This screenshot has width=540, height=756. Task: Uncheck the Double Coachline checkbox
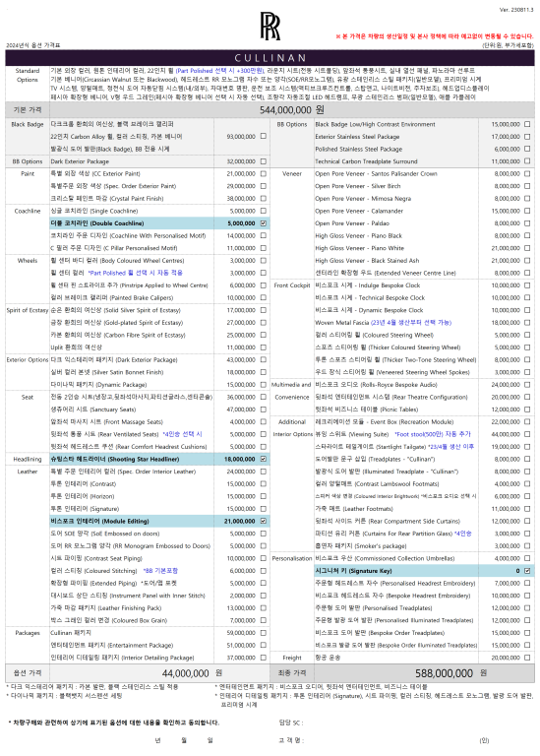coord(263,223)
